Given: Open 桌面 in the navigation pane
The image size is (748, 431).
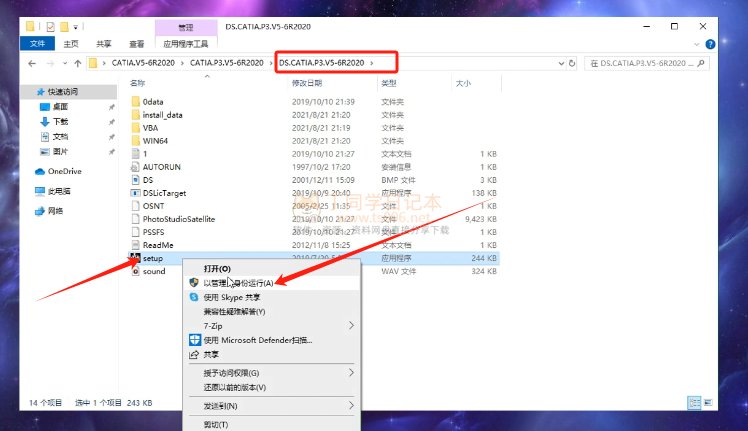Looking at the screenshot, I should pyautogui.click(x=60, y=106).
